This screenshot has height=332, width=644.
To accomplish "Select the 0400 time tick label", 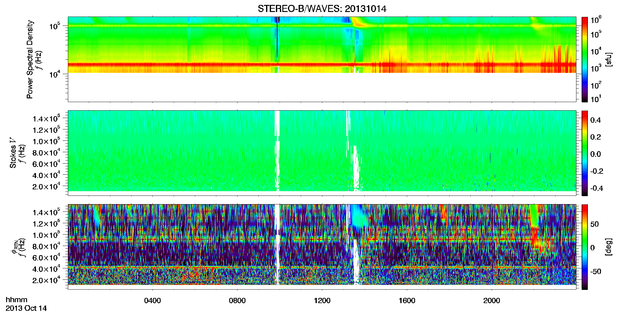I will coord(152,301).
